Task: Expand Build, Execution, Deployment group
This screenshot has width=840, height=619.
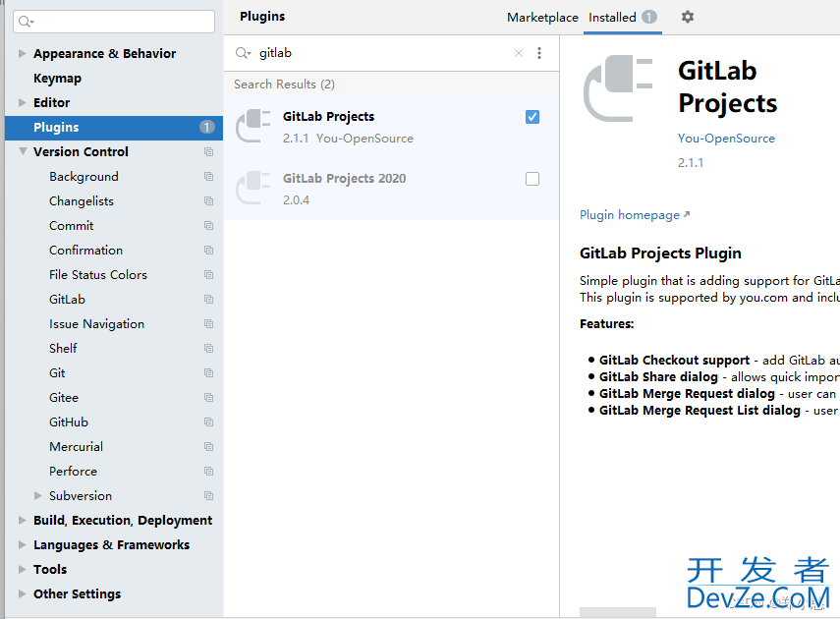Action: point(22,521)
